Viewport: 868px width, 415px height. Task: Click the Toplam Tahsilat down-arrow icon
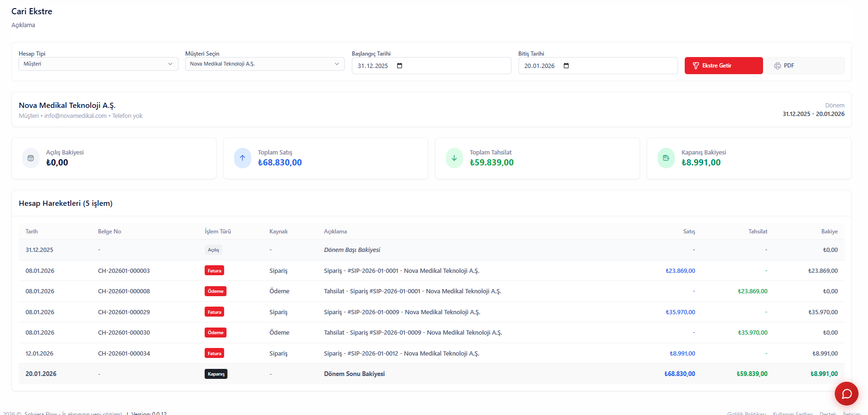pyautogui.click(x=454, y=158)
